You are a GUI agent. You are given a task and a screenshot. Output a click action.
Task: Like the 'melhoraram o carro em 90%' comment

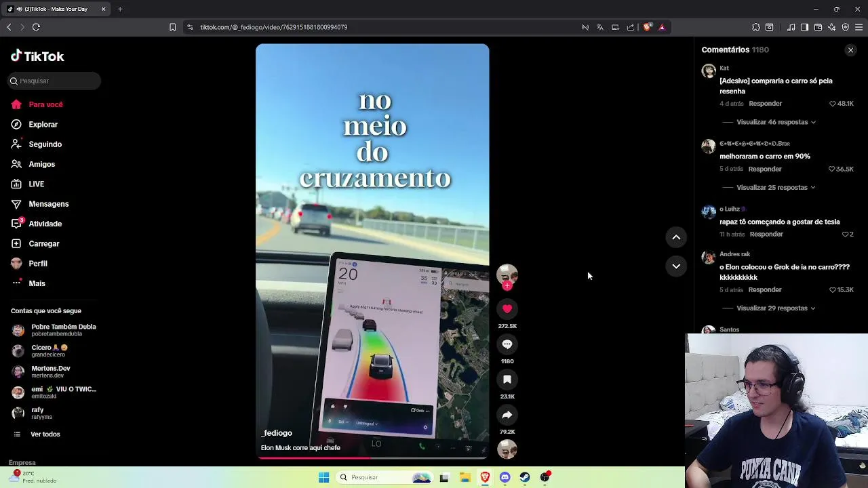[x=832, y=169]
